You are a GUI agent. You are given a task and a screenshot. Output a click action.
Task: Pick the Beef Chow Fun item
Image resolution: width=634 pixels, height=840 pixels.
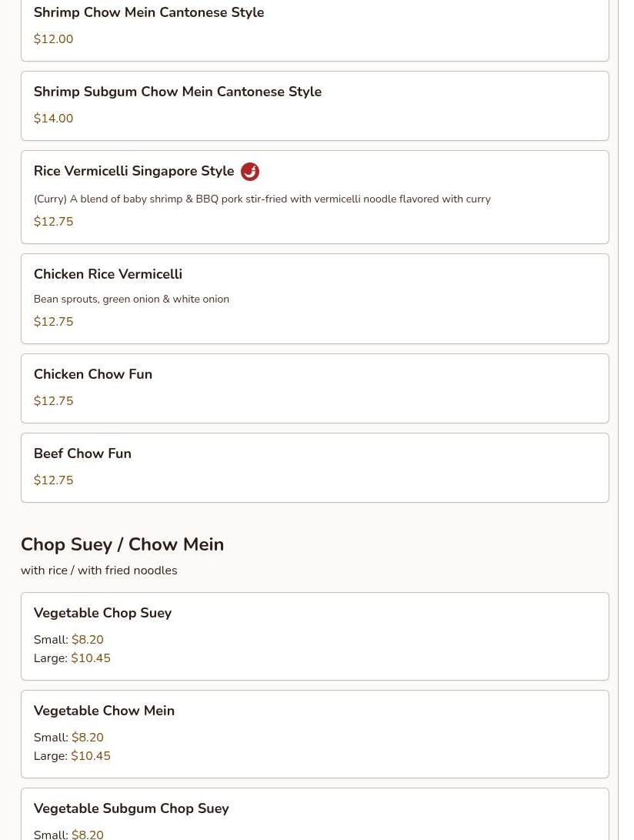click(x=315, y=467)
